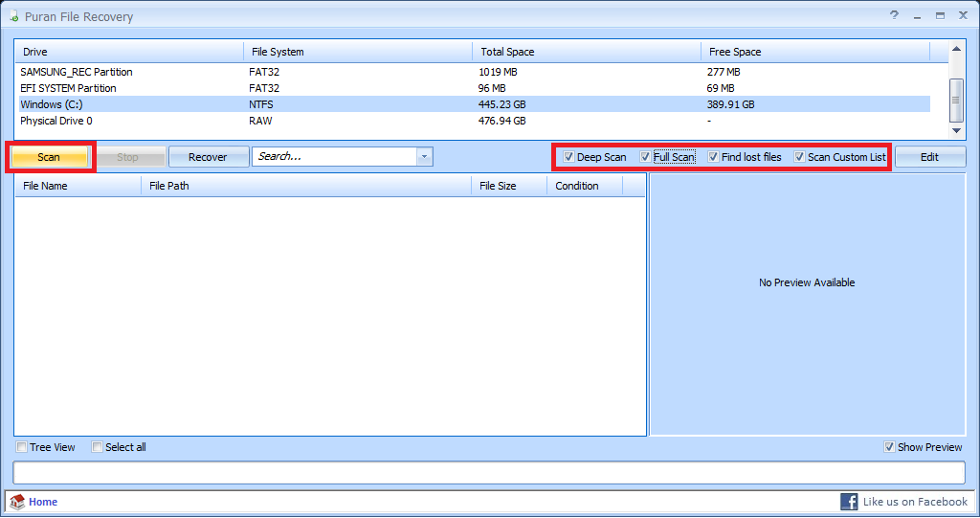Maximize the Puran File Recovery window
980x518 pixels.
[x=940, y=15]
